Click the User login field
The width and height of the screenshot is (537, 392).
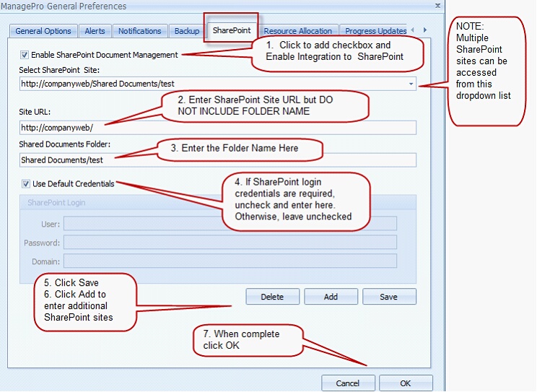click(x=230, y=224)
